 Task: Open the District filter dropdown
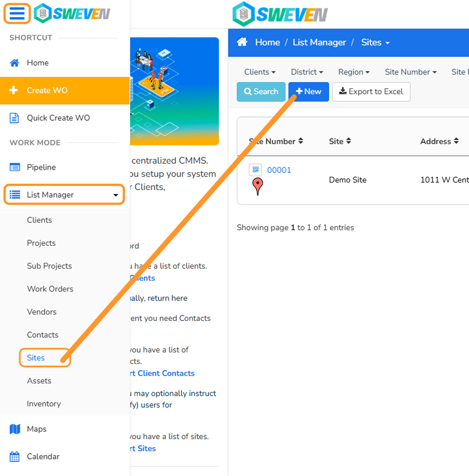click(307, 72)
